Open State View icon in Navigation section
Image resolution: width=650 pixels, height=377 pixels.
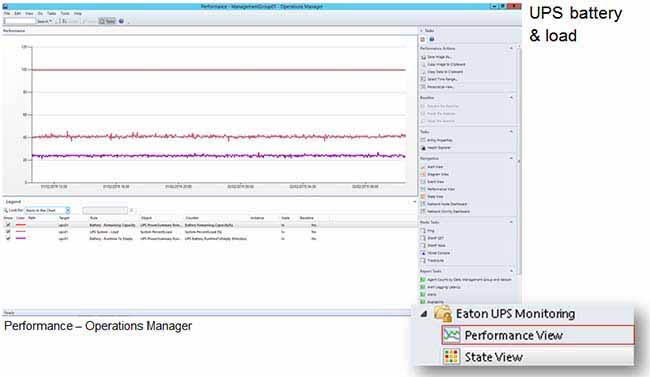pyautogui.click(x=423, y=197)
